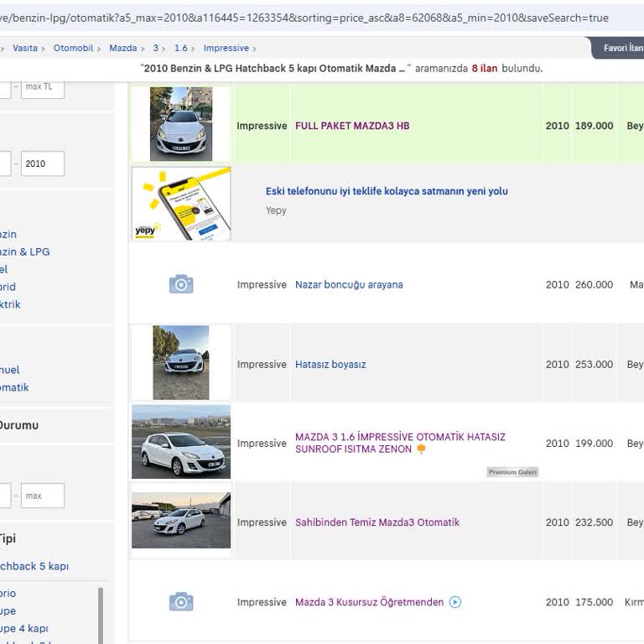The height and width of the screenshot is (644, 644).
Task: Open listing FULL PAKET MAZDA3 HB
Action: (352, 126)
